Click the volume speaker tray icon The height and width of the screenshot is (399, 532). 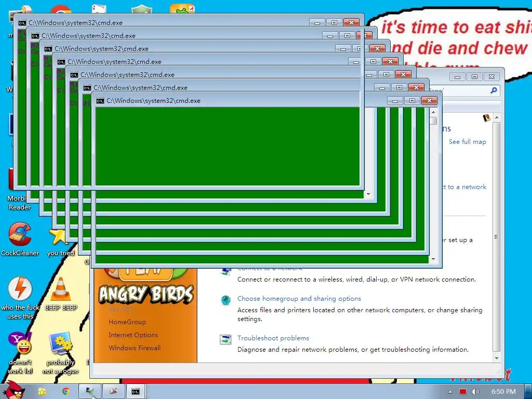[x=475, y=392]
